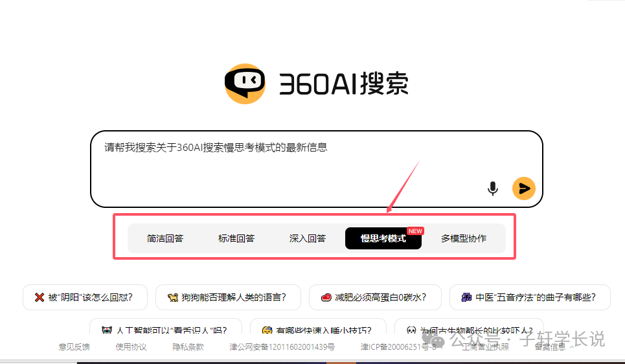Open the 工商营业执照 footer link
This screenshot has width=625, height=364.
pyautogui.click(x=486, y=347)
